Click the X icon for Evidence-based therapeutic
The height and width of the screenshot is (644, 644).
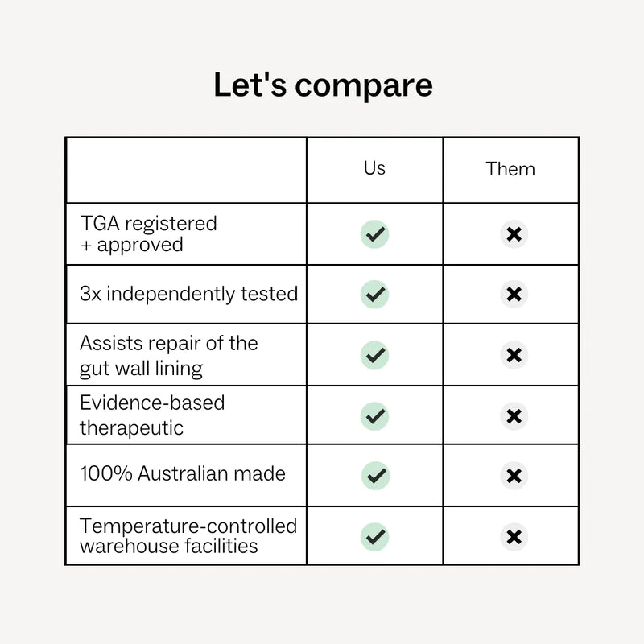click(x=514, y=415)
